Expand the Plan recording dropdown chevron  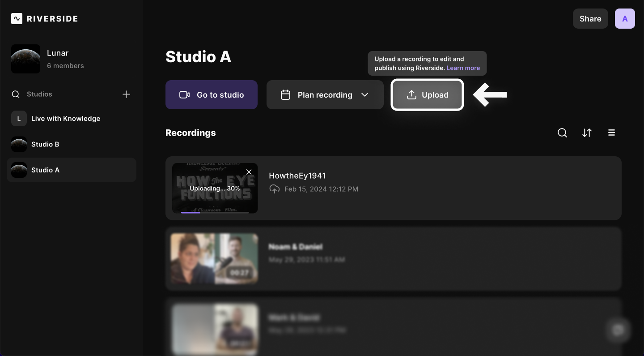(x=364, y=95)
